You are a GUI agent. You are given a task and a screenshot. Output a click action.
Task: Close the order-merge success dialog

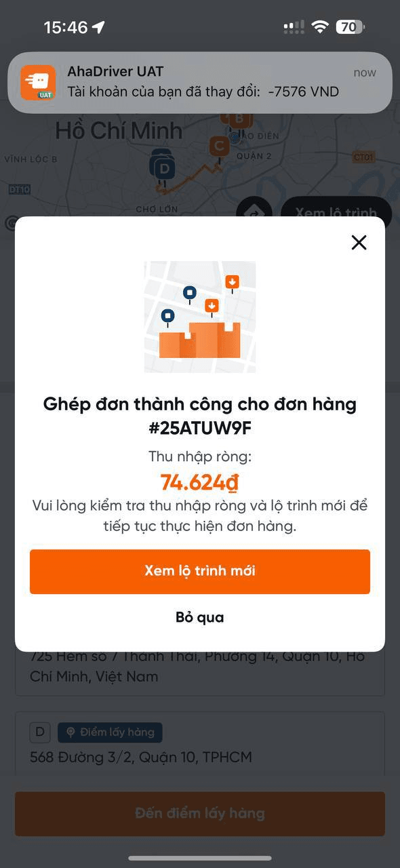tap(359, 242)
